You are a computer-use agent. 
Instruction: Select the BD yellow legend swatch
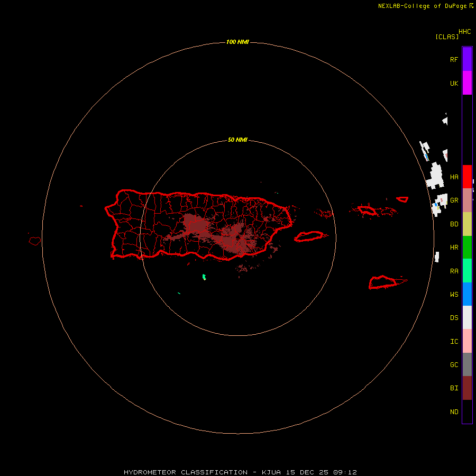point(467,224)
